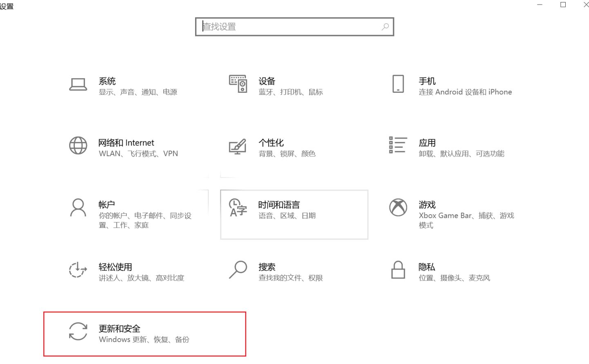Click the 设备 keyboard icon
This screenshot has width=589, height=364.
point(238,84)
